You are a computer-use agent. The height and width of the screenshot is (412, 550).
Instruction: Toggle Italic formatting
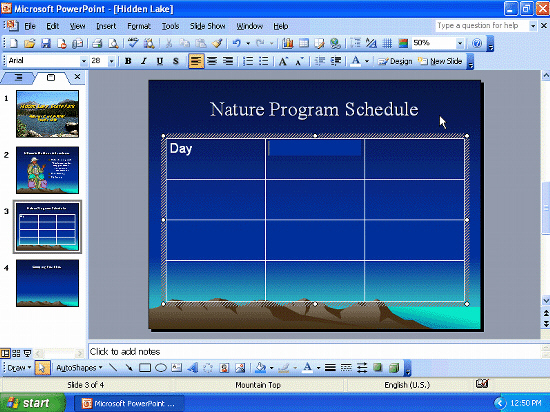tap(144, 61)
